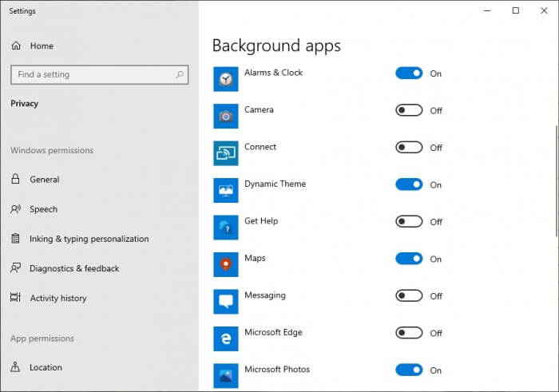The image size is (559, 392).
Task: Click the Dynamic Theme label
Action: pyautogui.click(x=276, y=184)
